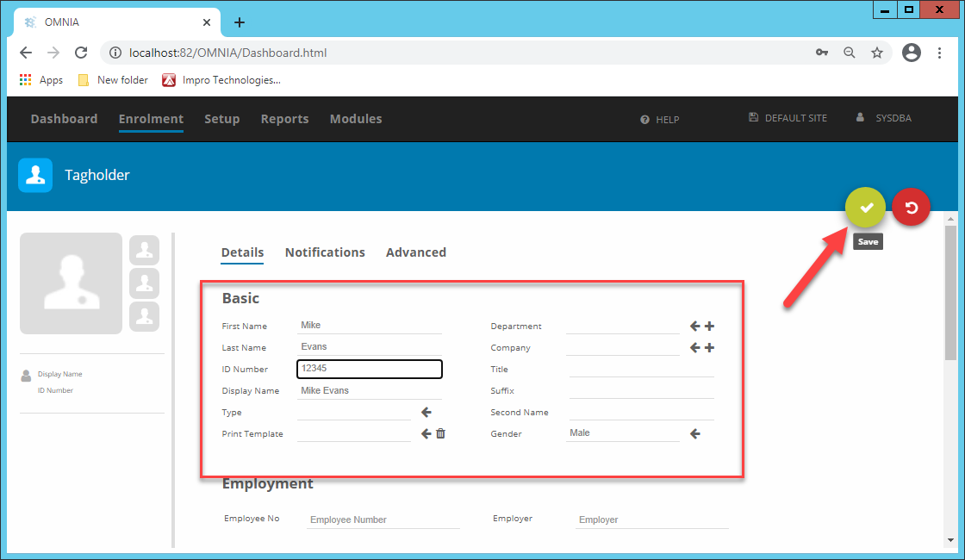Click the address bar URL

pyautogui.click(x=227, y=53)
